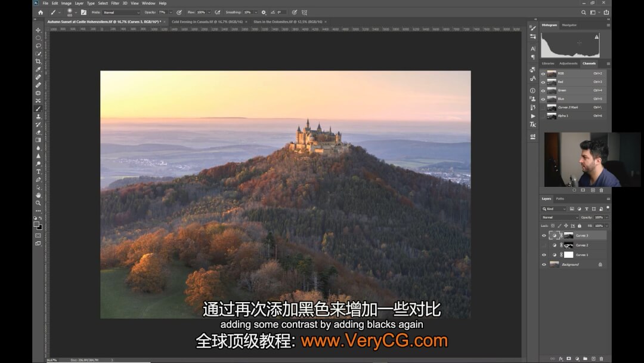644x363 pixels.
Task: Select the Gradient tool
Action: (38, 140)
